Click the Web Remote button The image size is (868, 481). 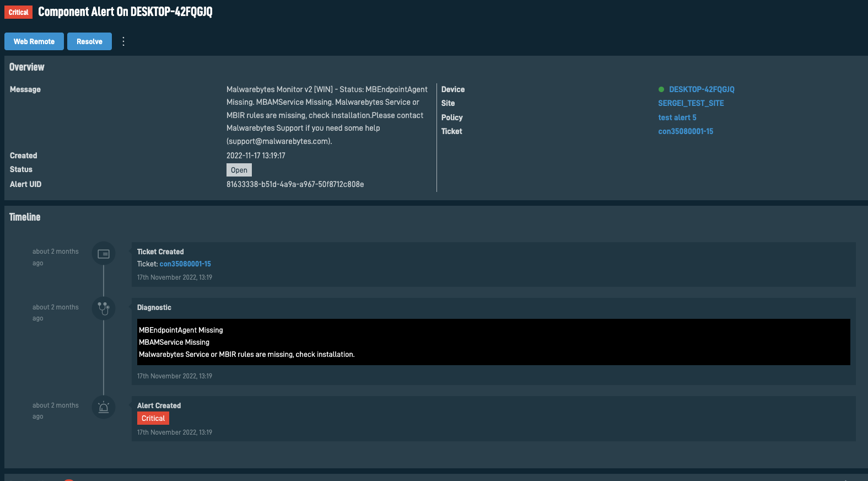(x=34, y=41)
